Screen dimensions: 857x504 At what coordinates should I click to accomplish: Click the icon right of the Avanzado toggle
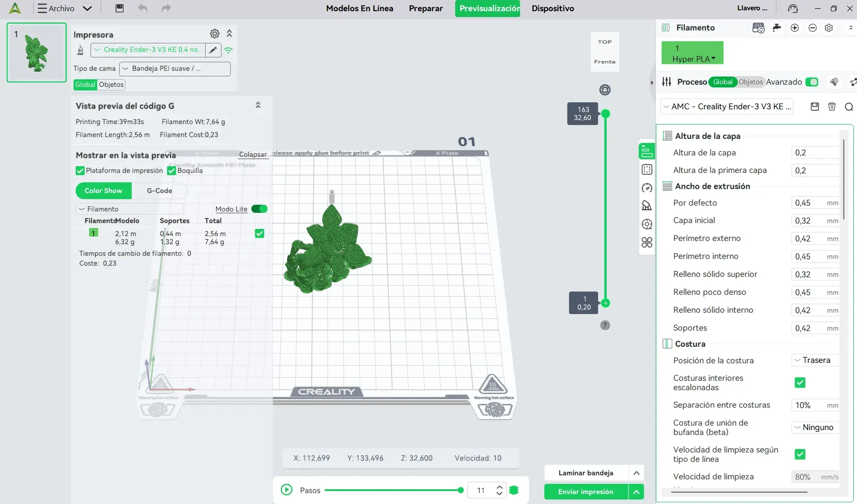(834, 82)
